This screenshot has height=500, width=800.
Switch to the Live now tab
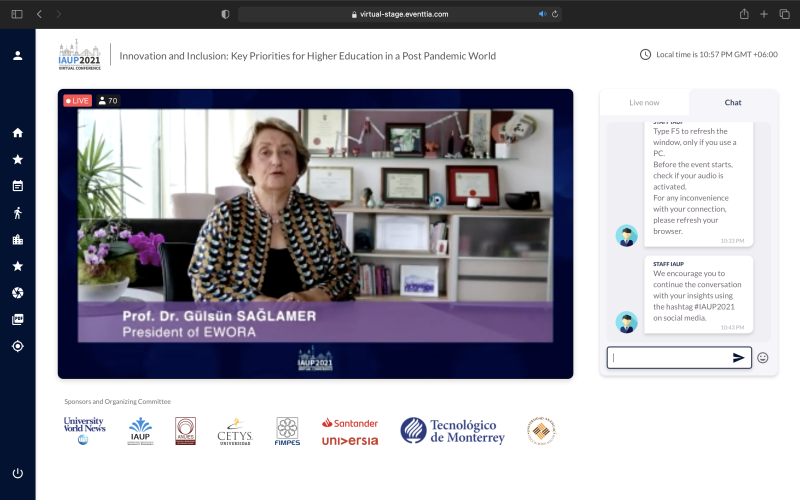[644, 103]
